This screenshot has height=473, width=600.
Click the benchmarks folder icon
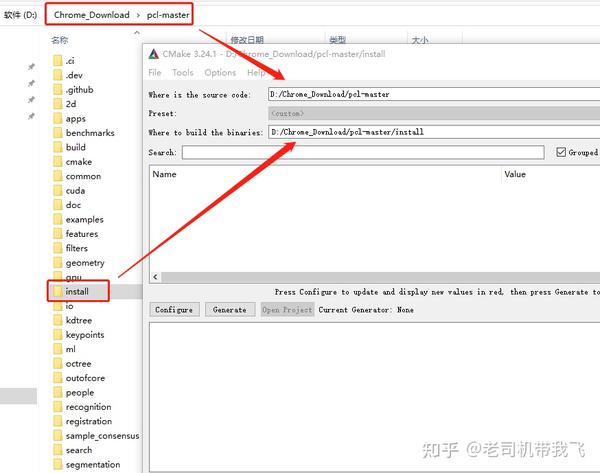coord(58,133)
